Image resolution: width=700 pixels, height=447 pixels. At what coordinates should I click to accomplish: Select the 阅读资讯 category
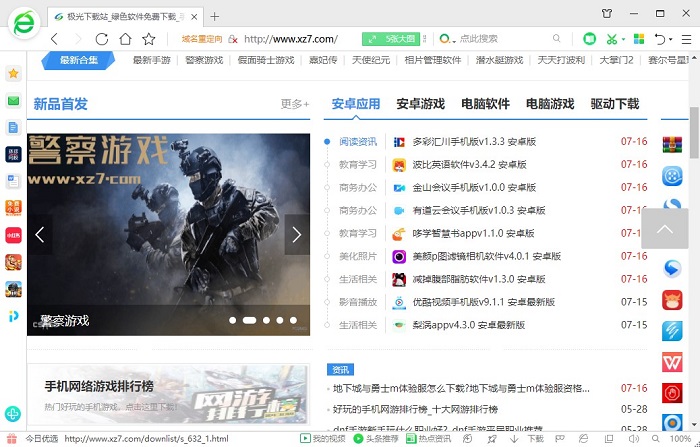[358, 142]
